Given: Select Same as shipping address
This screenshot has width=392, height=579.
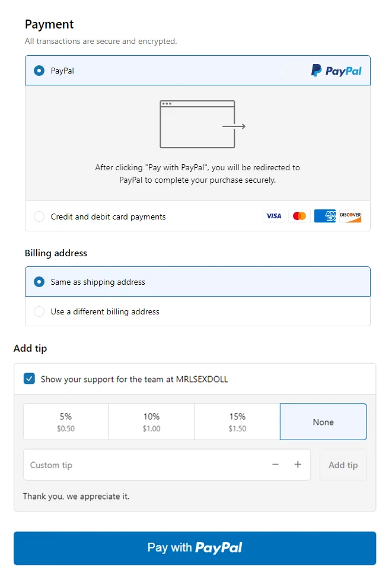Looking at the screenshot, I should (x=39, y=282).
